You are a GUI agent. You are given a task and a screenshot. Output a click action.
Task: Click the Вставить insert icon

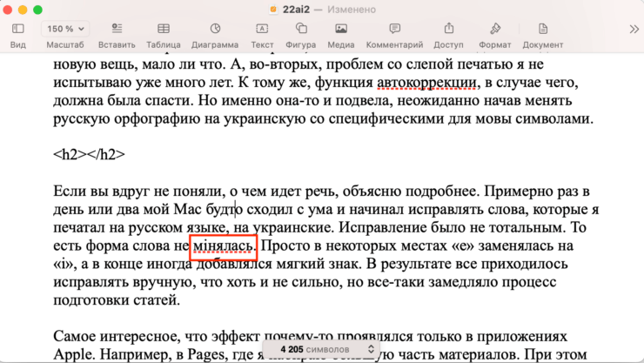116,29
